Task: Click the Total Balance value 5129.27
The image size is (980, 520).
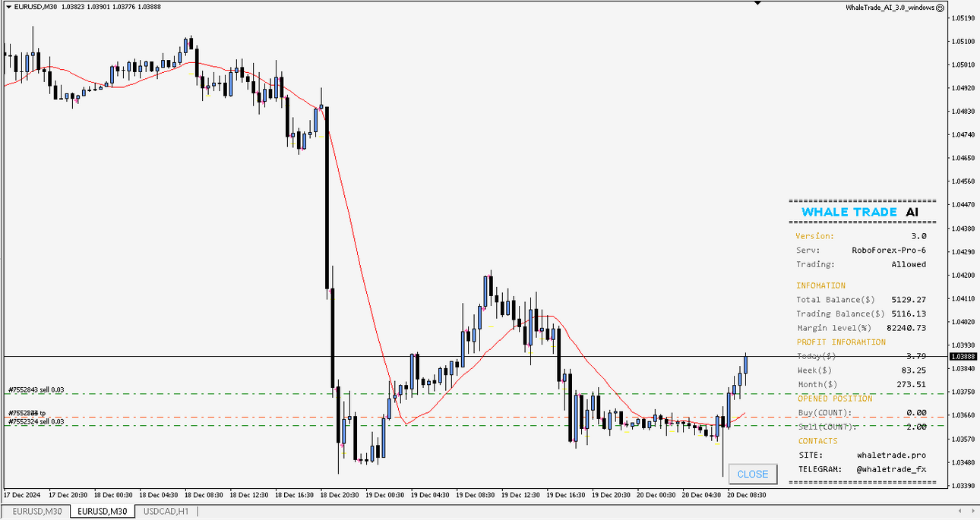Action: (x=910, y=299)
